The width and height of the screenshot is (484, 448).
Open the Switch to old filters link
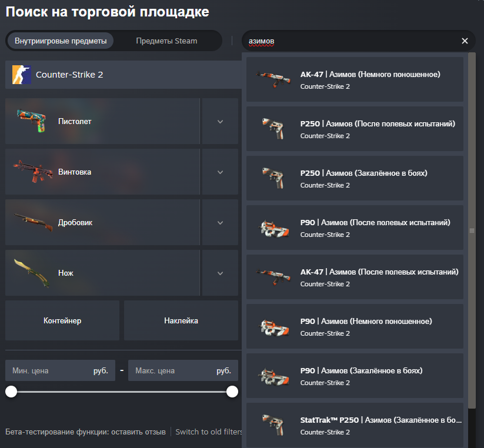coord(209,432)
